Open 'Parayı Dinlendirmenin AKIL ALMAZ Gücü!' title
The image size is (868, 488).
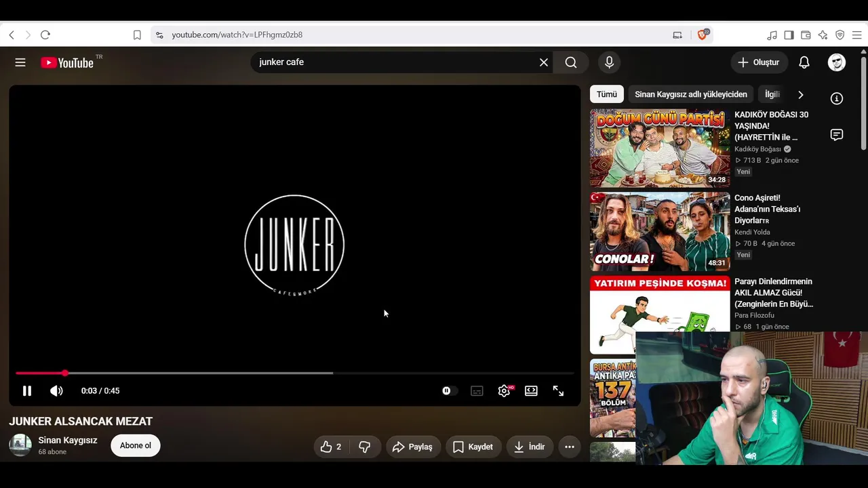774,293
